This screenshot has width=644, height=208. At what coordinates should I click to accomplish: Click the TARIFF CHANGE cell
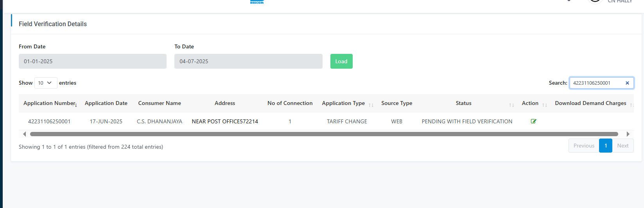click(347, 122)
